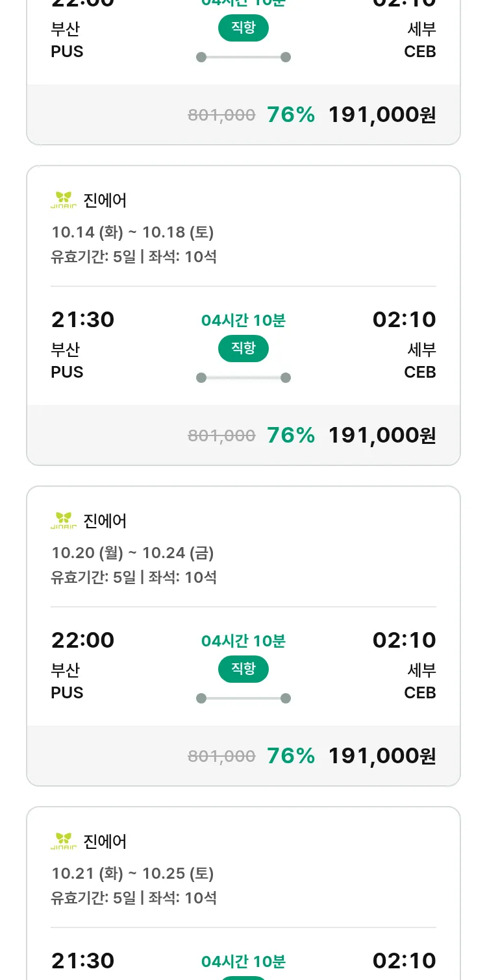487x980 pixels.
Task: Click Jin Air logo on 10.21 flight card
Action: click(x=64, y=841)
